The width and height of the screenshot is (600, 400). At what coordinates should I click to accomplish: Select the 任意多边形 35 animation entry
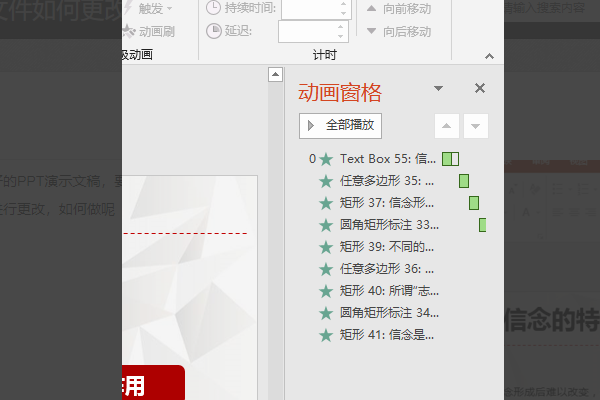pos(387,181)
